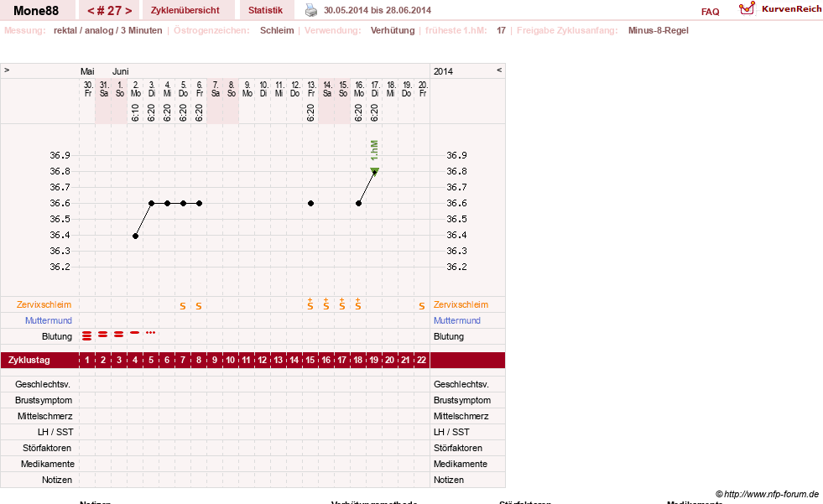Screen dimensions: 823x504
Task: Click the S+ mucus symbol on day 15
Action: point(310,304)
